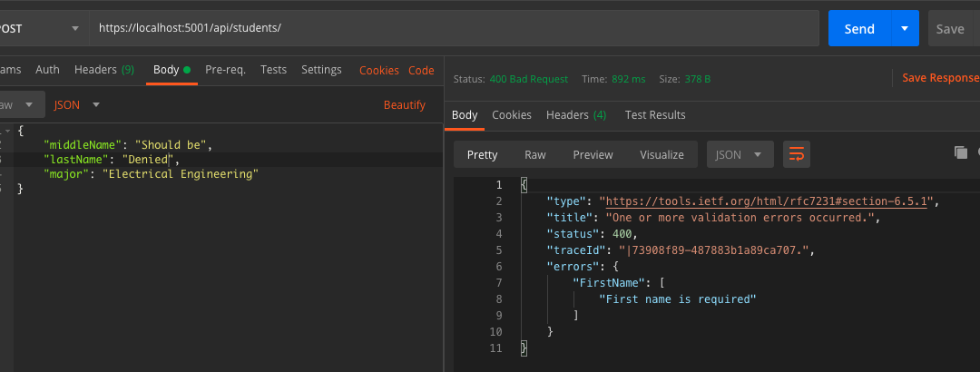Open the Send button dropdown arrow
This screenshot has width=980, height=372.
[x=905, y=28]
